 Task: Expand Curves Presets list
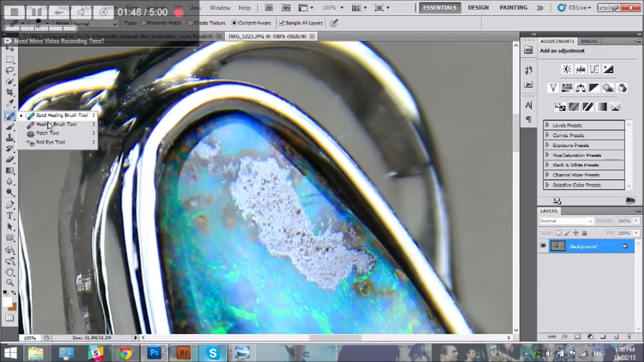pos(547,135)
